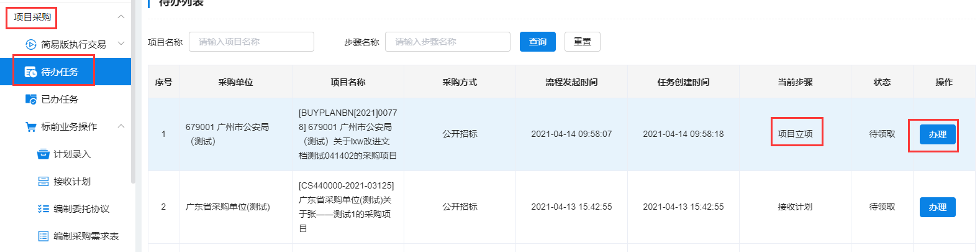
Task: Click the 简易版执行交易 play icon
Action: pos(30,44)
